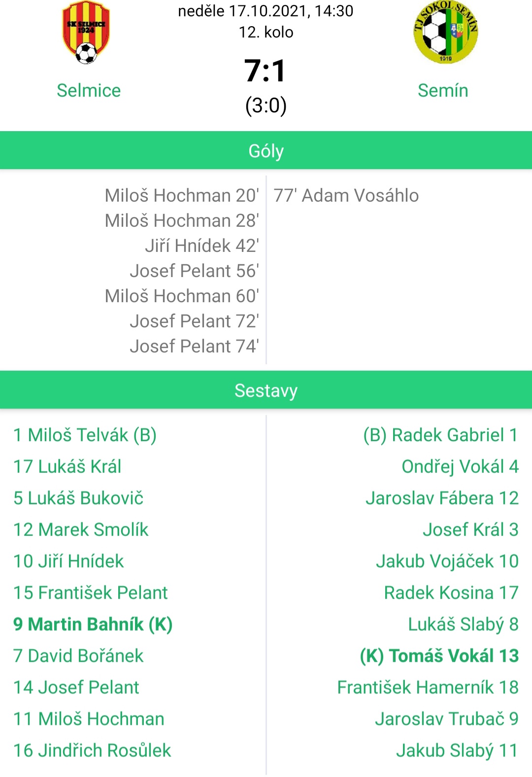Select the Sestavy section header
Viewport: 532px width, 777px height.
pos(266,390)
